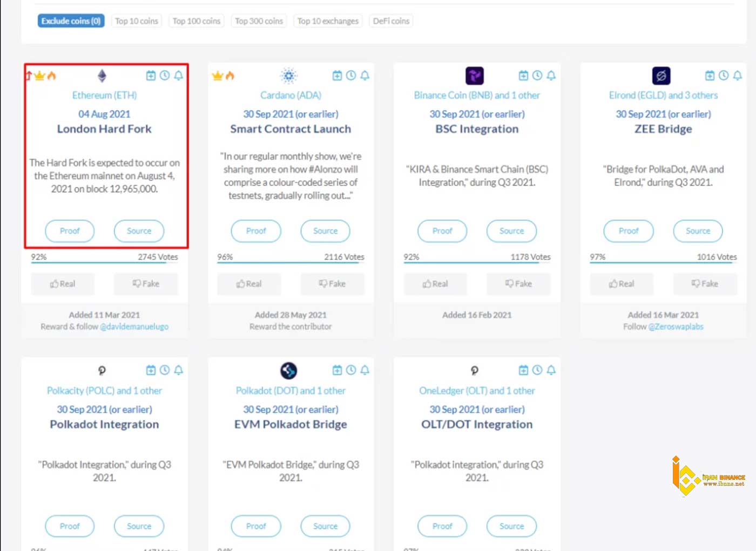Open clock icon on Cardano card
Viewport: 756px width, 551px height.
(351, 76)
